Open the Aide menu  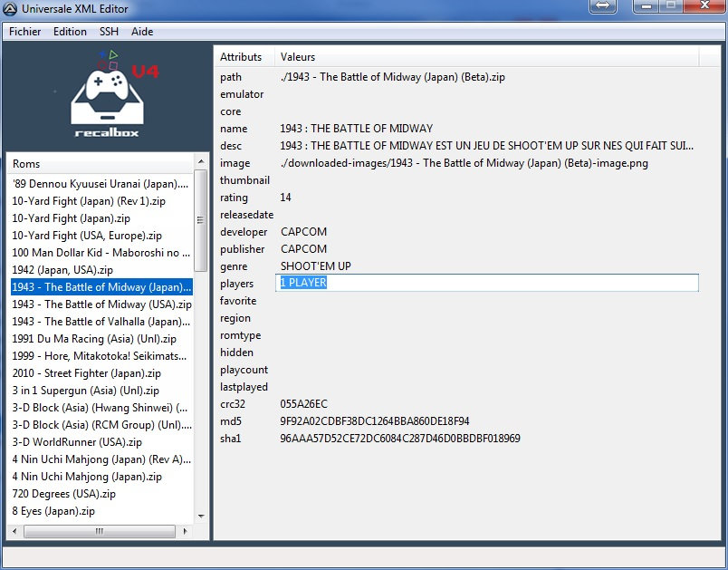click(x=142, y=32)
